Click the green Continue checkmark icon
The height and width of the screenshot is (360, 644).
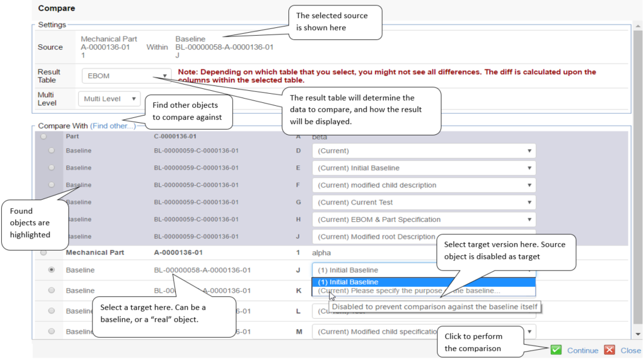556,350
